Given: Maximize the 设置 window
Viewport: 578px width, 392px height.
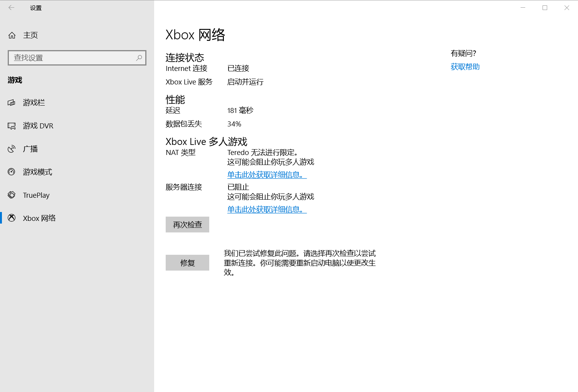Looking at the screenshot, I should pyautogui.click(x=545, y=8).
